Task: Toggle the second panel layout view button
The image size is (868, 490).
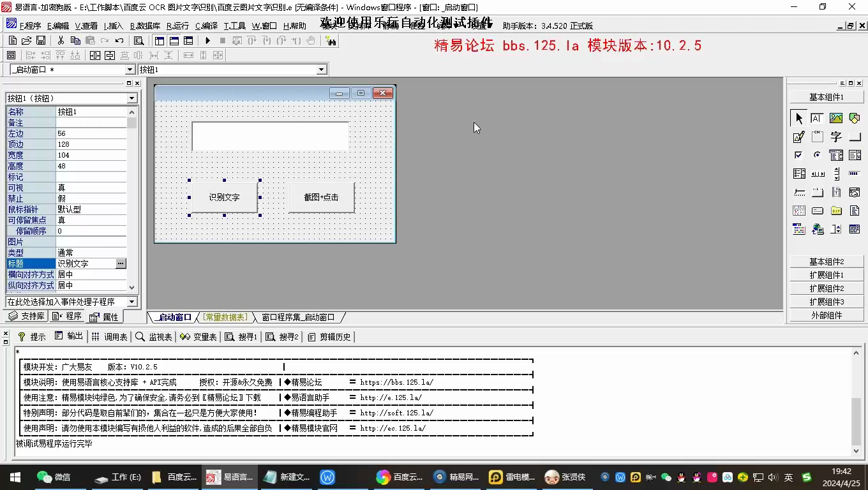Action: pyautogui.click(x=174, y=40)
